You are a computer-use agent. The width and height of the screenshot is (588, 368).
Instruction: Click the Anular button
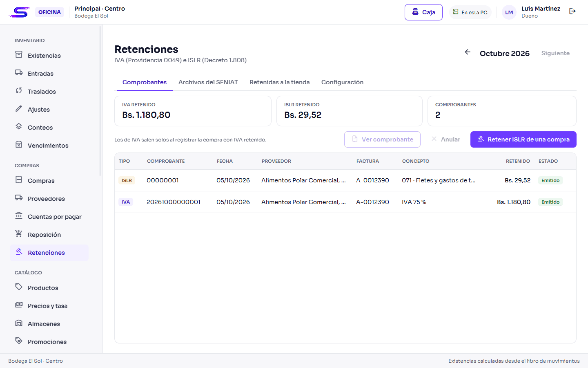point(446,139)
